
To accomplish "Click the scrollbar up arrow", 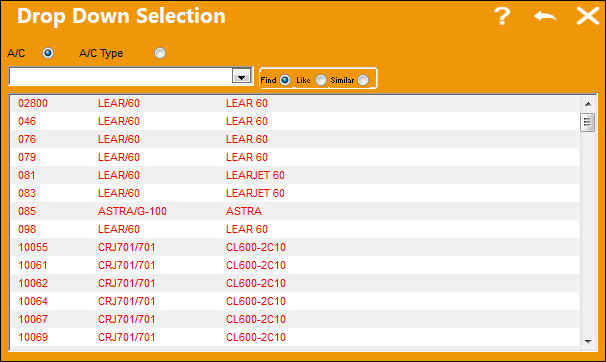I will [588, 104].
